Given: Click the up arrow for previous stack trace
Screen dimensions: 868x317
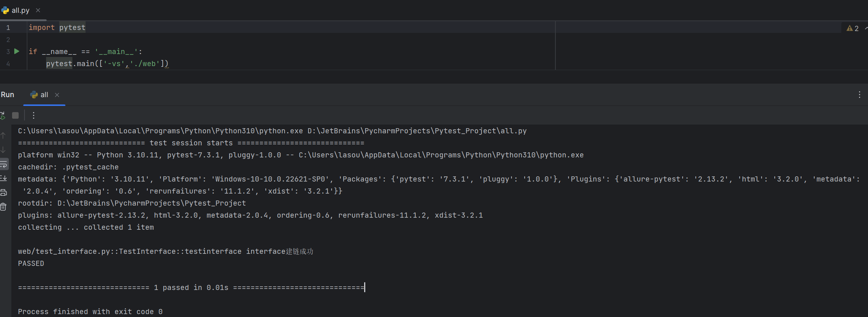Looking at the screenshot, I should click(3, 135).
